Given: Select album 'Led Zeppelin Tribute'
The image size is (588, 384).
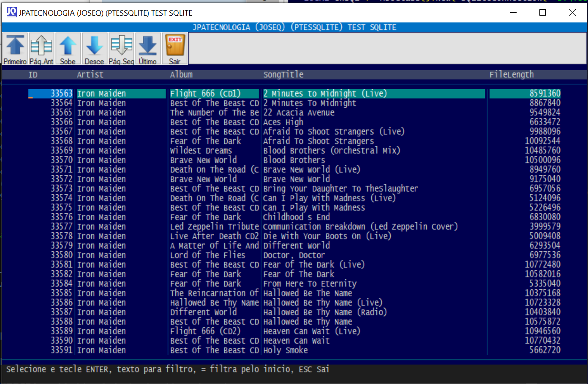Looking at the screenshot, I should click(215, 226).
